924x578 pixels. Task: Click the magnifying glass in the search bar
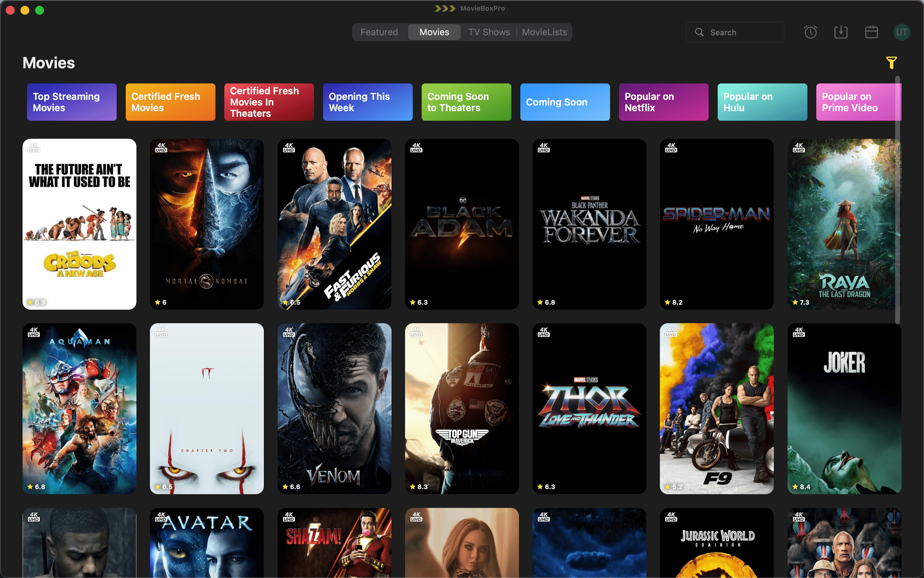(699, 32)
